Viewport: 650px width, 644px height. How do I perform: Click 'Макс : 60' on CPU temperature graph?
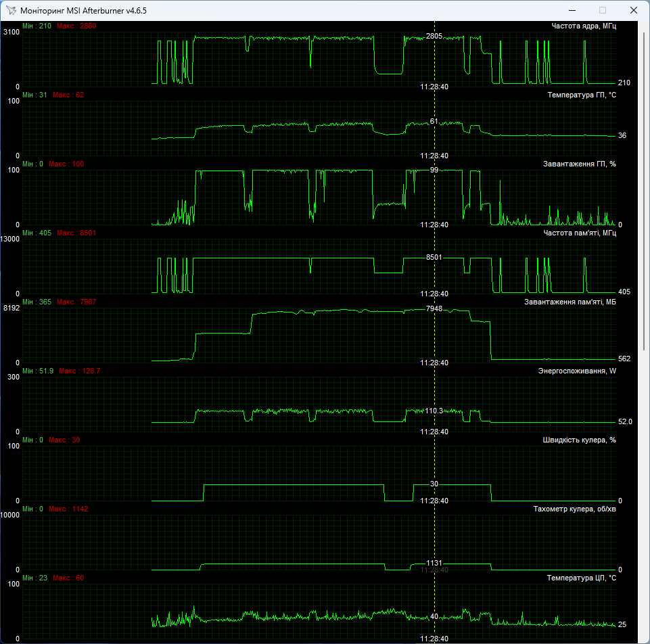coord(68,578)
